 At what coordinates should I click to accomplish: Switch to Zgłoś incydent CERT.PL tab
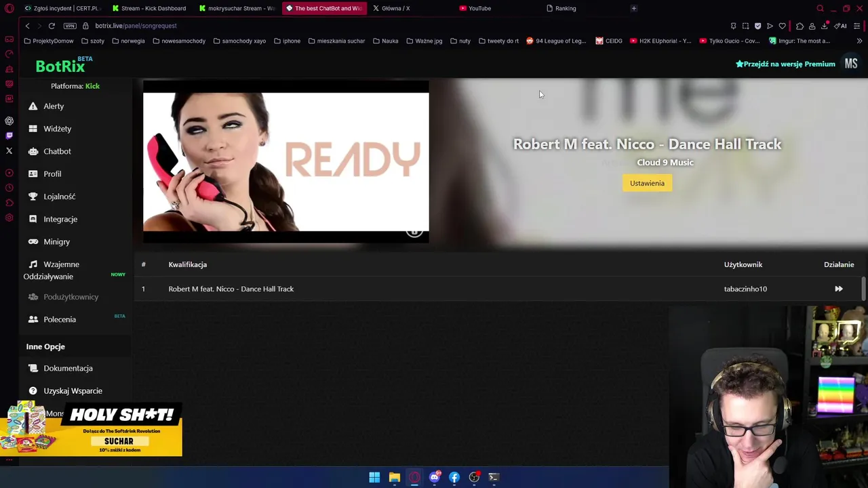[x=62, y=8]
